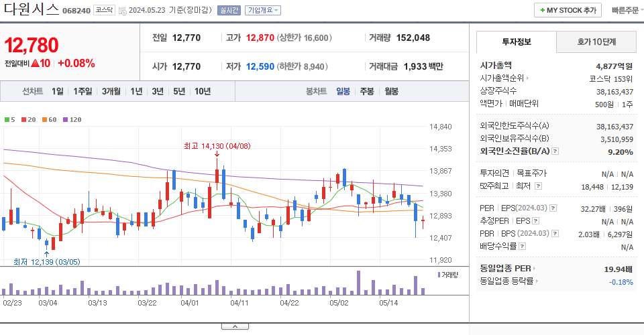The height and width of the screenshot is (335, 644).
Task: Click the 상장주식수 value 38,163,437
Action: pyautogui.click(x=614, y=92)
